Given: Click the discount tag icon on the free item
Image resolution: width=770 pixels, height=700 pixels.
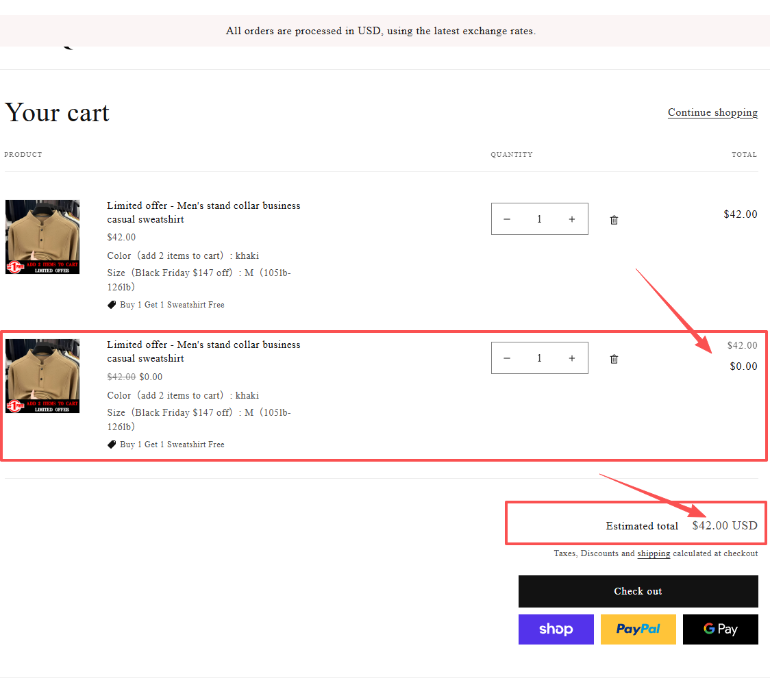Looking at the screenshot, I should [112, 445].
